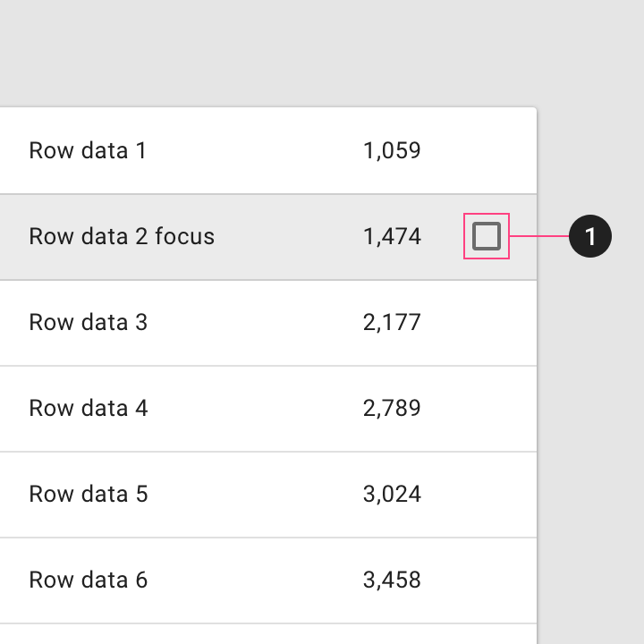
Task: Click the value 3,458
Action: point(392,580)
